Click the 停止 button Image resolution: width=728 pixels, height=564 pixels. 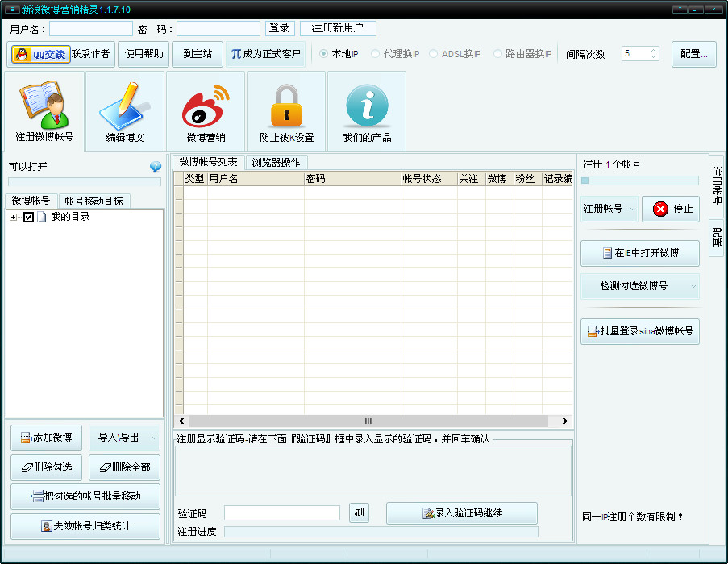coord(671,209)
